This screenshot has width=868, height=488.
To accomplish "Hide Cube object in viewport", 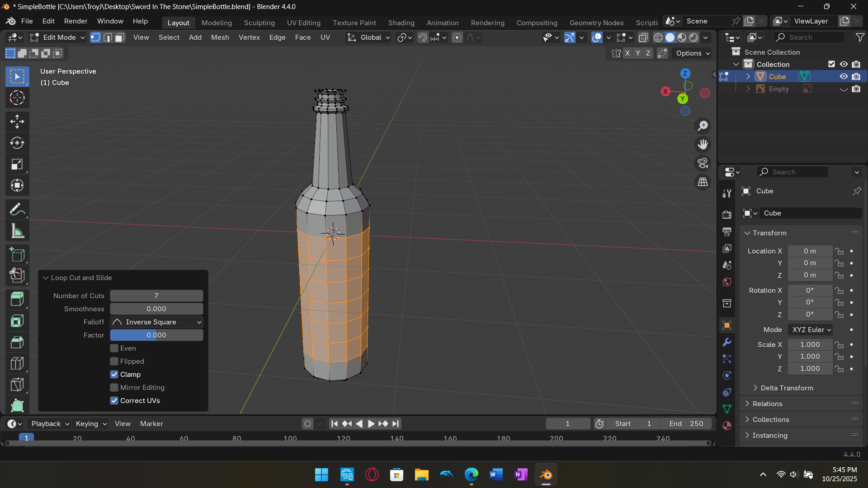I will pyautogui.click(x=844, y=76).
